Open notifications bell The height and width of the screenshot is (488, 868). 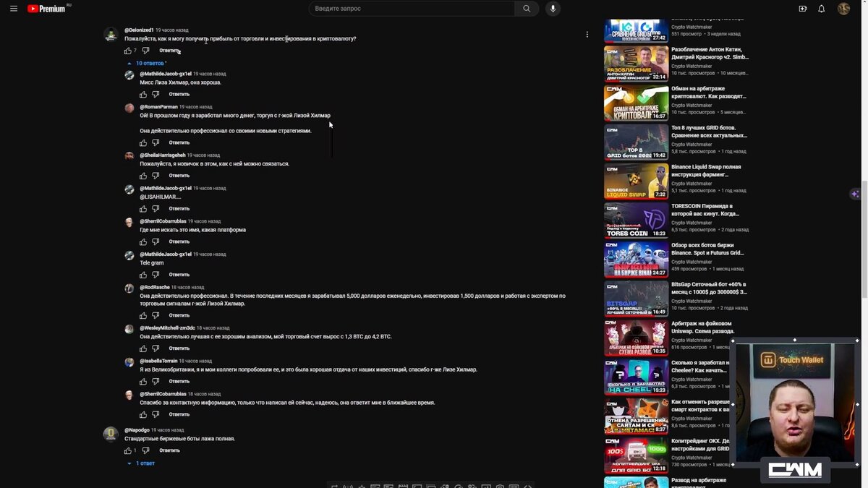822,9
